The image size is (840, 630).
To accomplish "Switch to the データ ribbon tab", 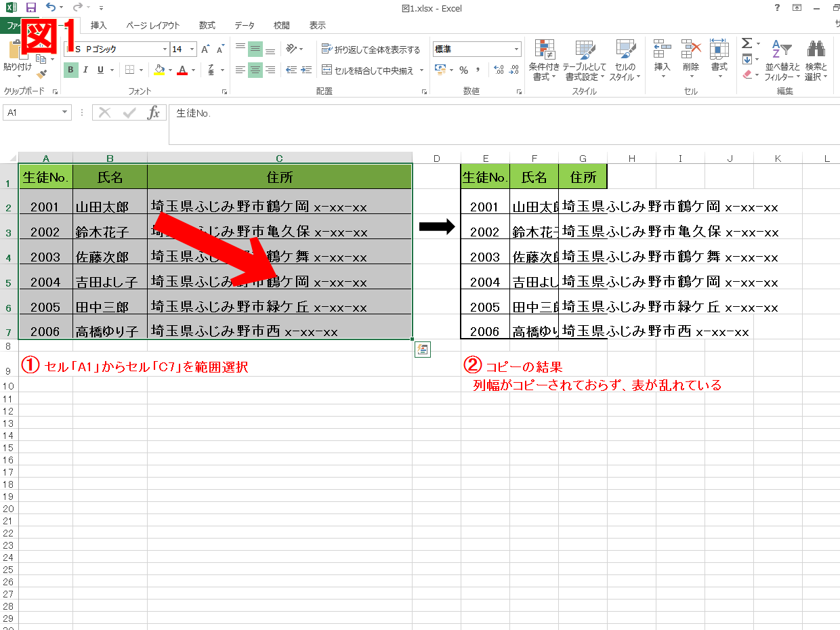I will pyautogui.click(x=244, y=25).
